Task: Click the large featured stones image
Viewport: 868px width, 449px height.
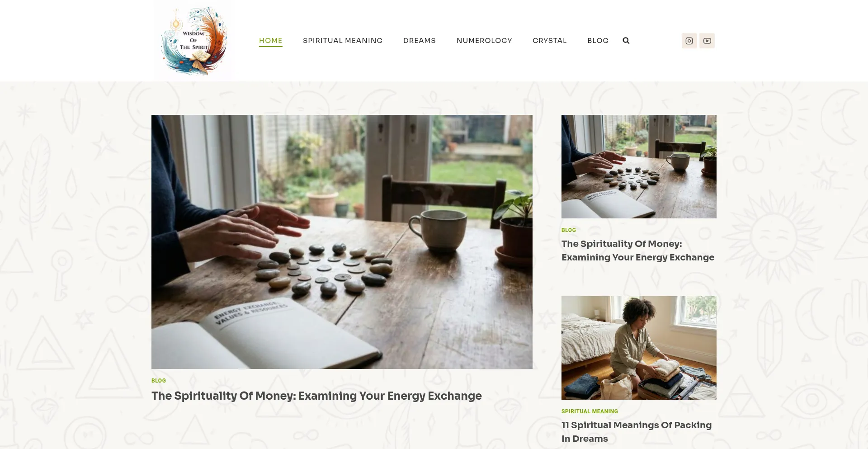Action: pyautogui.click(x=342, y=242)
